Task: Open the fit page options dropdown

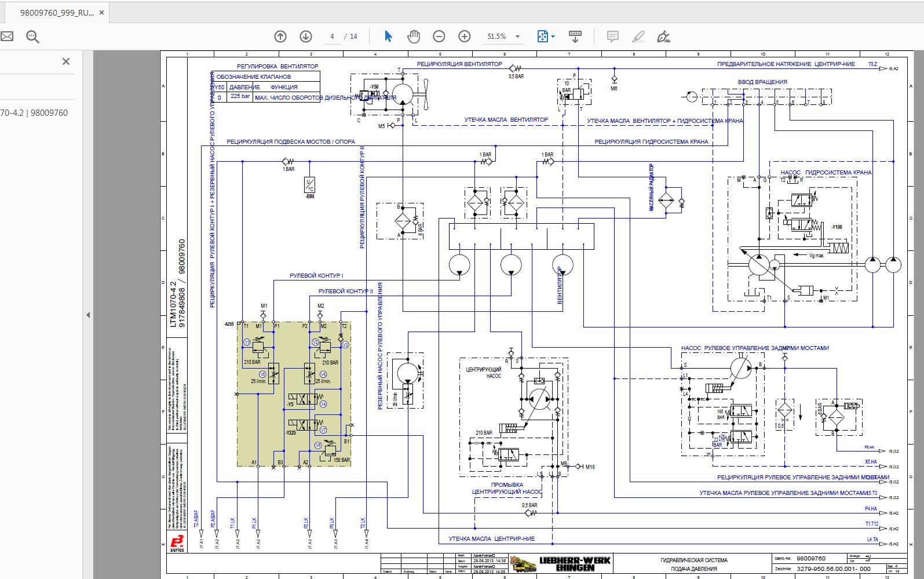Action: (x=546, y=37)
